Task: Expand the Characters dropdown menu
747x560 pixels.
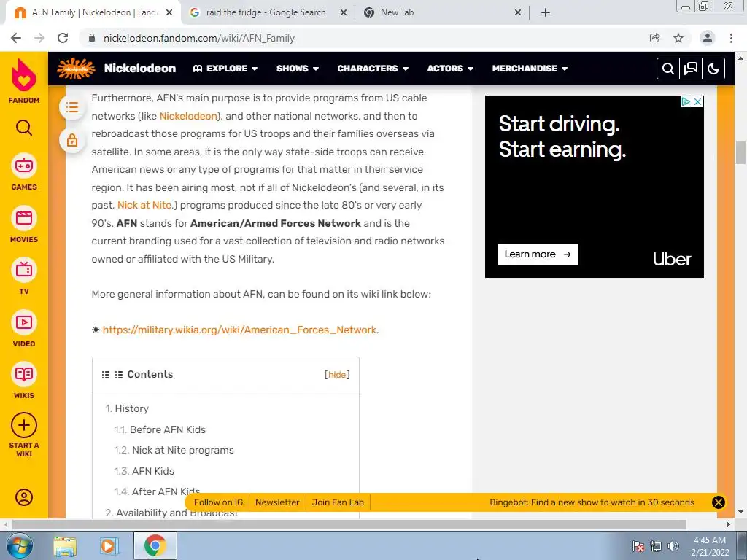Action: pyautogui.click(x=373, y=69)
